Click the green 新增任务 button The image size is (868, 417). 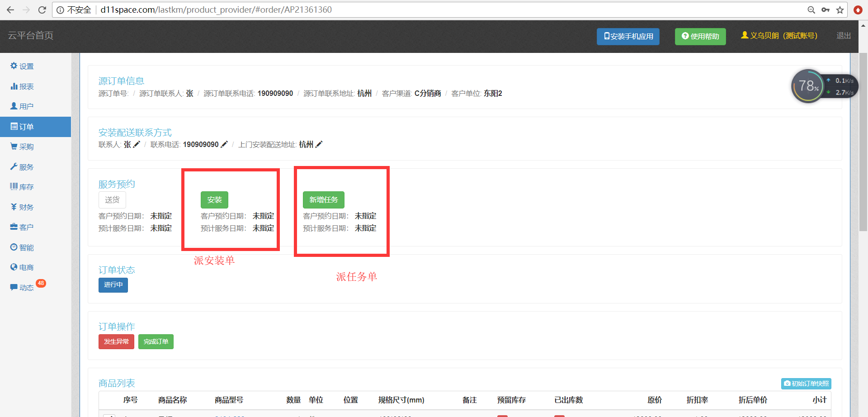pos(323,200)
